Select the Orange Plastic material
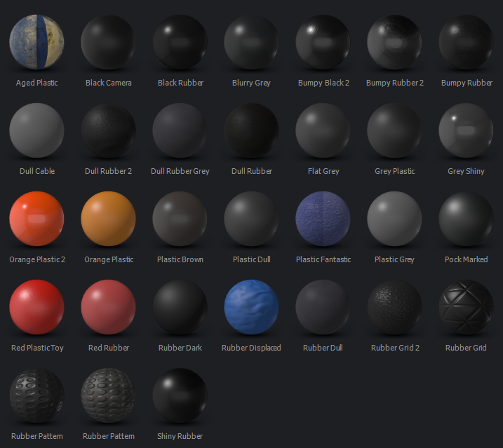The height and width of the screenshot is (448, 503). click(108, 219)
